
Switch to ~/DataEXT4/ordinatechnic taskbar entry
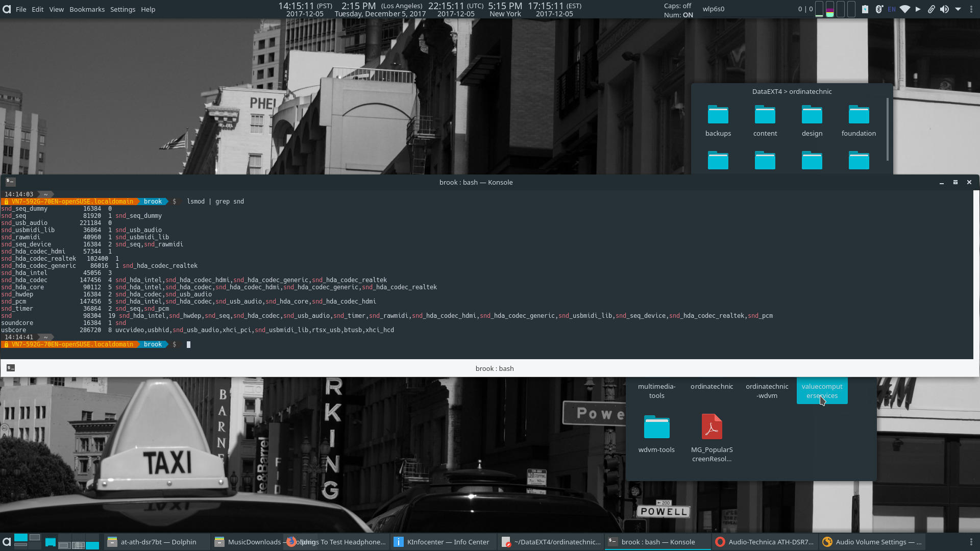tap(551, 542)
